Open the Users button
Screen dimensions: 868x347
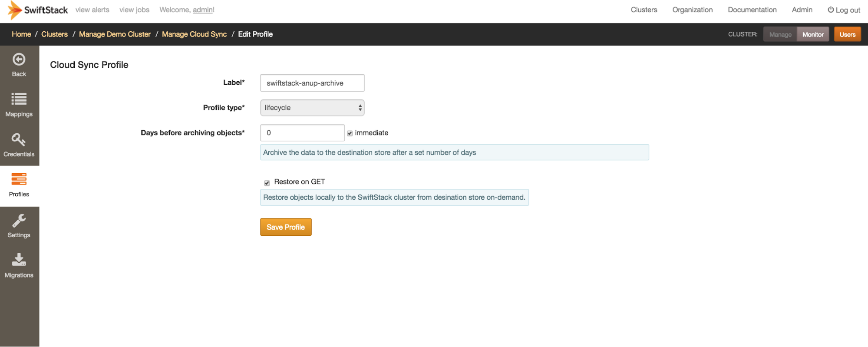pos(847,35)
